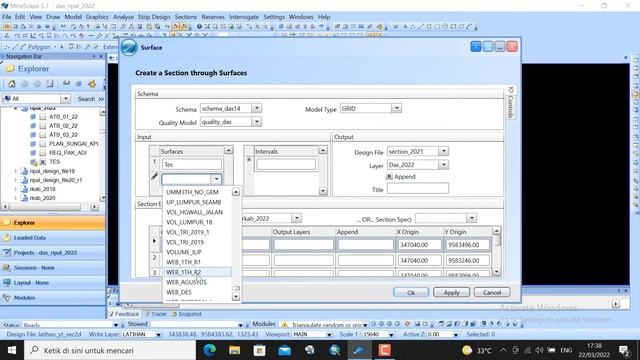Click the yellow Explorer toolbar icon

point(92,84)
